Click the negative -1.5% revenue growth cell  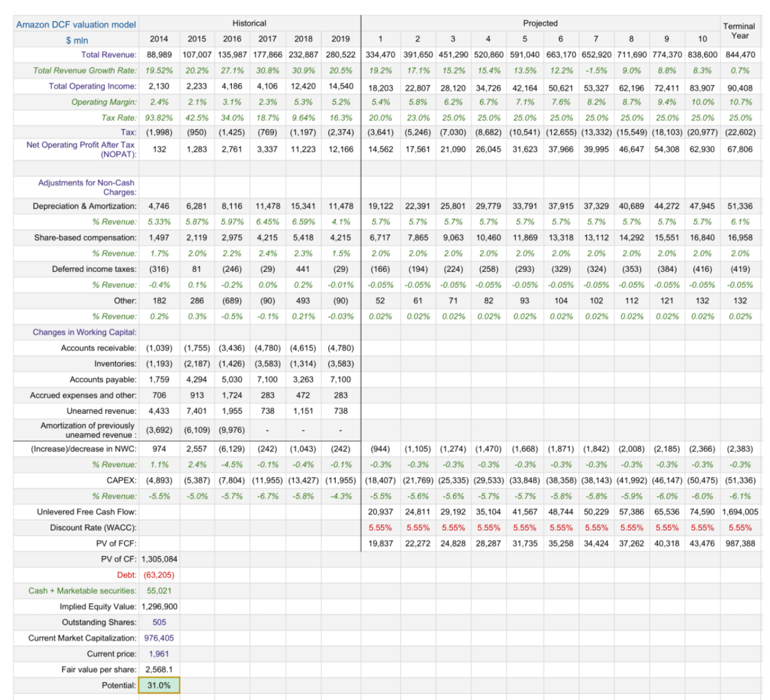[x=596, y=70]
